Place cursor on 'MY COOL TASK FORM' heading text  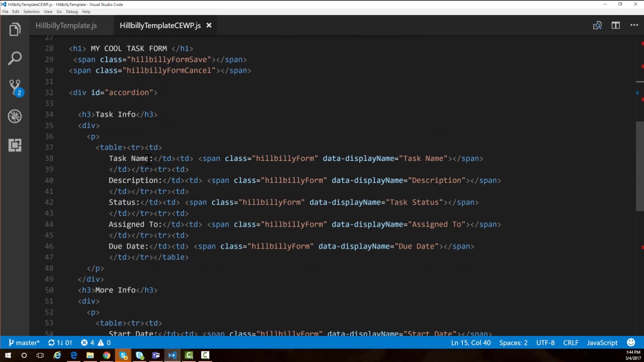click(129, 49)
